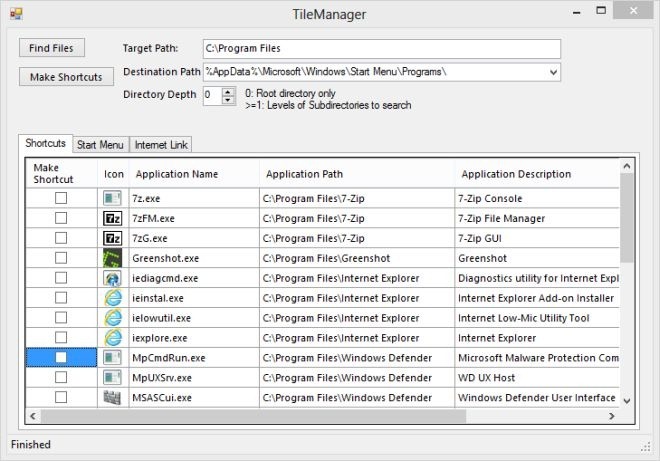Click the 7-Zip File Manager description cell

[x=537, y=218]
